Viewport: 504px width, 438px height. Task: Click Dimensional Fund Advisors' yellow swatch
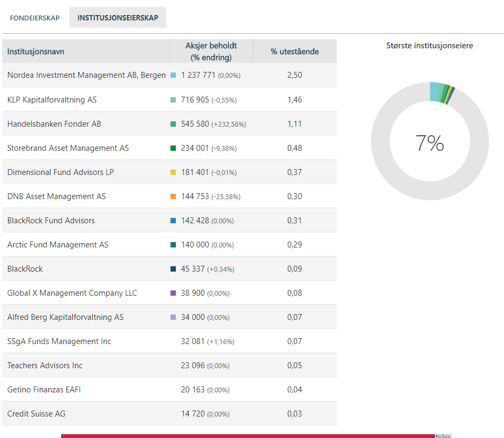[173, 172]
